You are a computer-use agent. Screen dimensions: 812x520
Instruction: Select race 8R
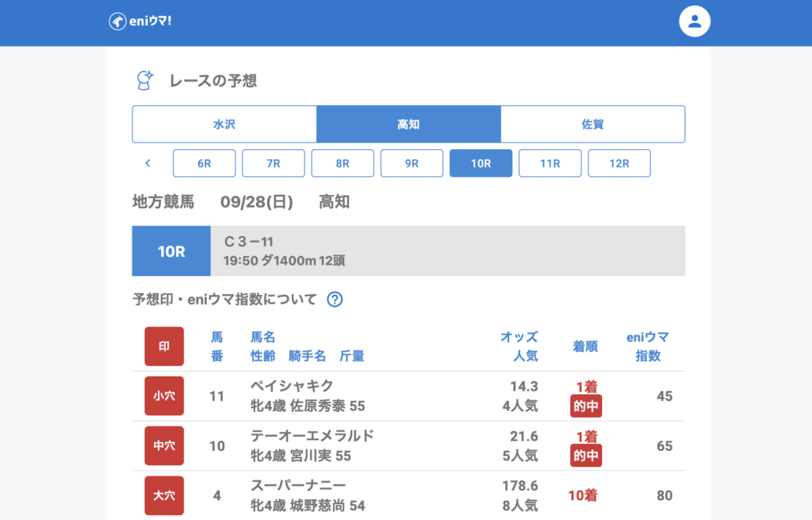(x=343, y=163)
